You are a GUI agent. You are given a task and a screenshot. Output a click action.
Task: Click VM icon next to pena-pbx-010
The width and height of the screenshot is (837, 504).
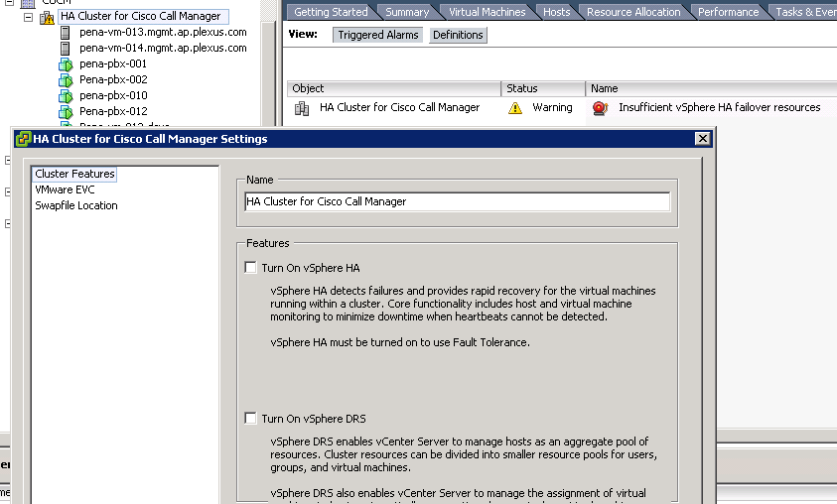coord(66,96)
